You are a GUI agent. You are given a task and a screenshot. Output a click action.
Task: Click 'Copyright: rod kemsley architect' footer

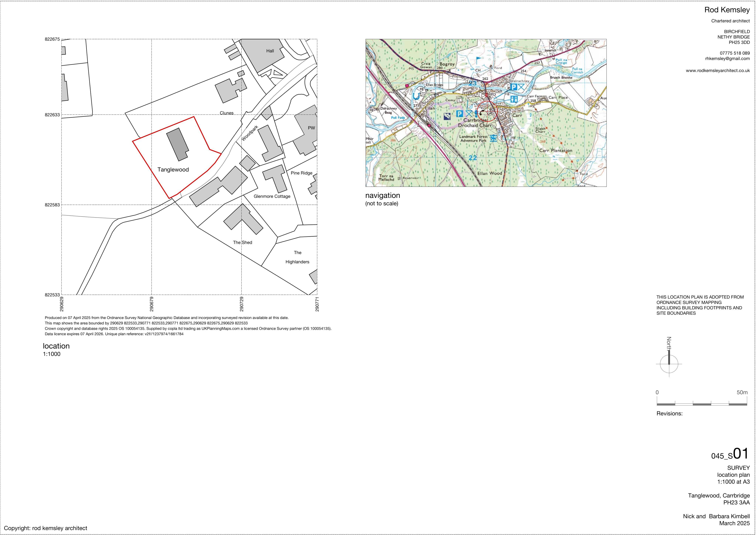[45, 528]
